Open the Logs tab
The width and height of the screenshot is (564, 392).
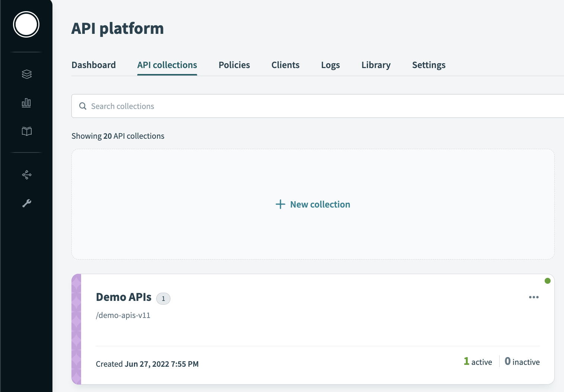(x=330, y=65)
